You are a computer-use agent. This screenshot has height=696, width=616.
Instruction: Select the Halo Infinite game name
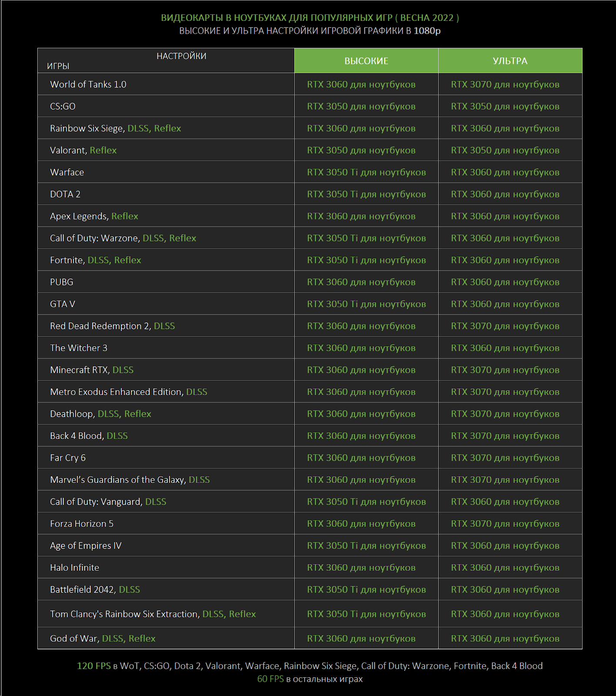click(x=74, y=568)
